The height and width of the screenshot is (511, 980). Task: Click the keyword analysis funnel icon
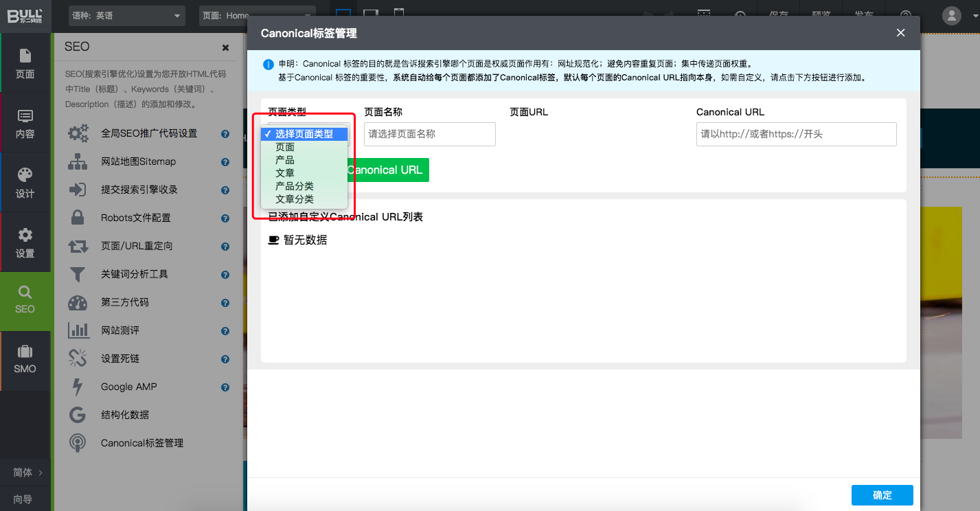point(78,274)
